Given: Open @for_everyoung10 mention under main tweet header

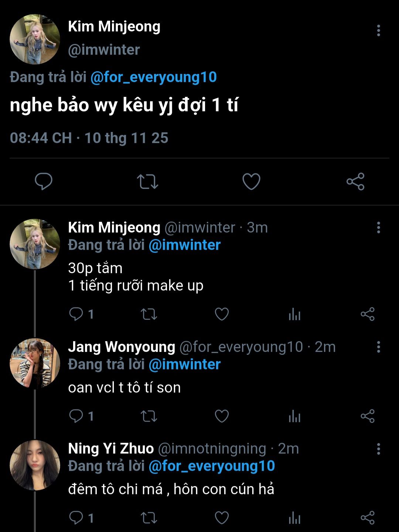Looking at the screenshot, I should click(153, 77).
